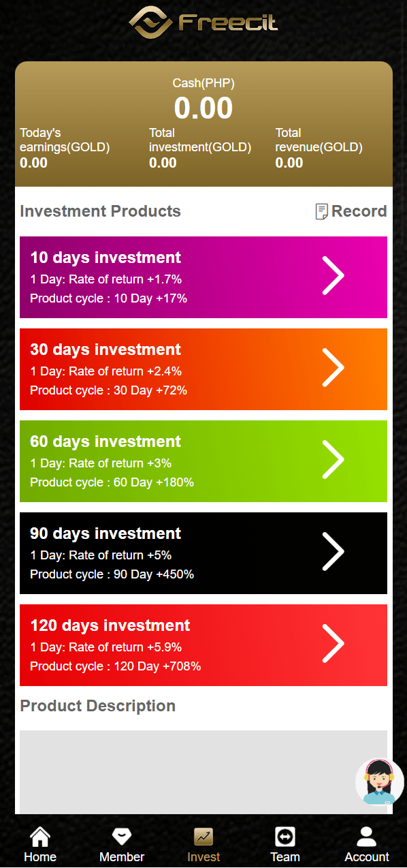Expand 90 days investment chevron arrow
The image size is (407, 868).
333,552
